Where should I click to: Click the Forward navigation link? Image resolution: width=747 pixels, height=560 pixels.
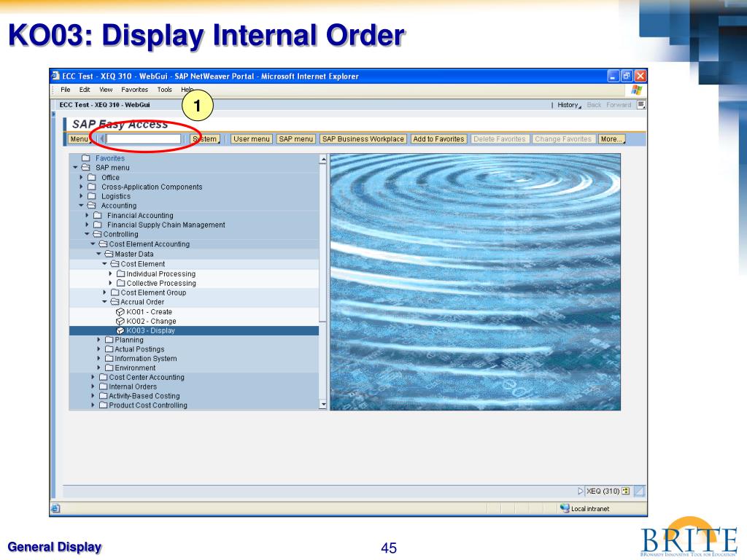(x=619, y=105)
